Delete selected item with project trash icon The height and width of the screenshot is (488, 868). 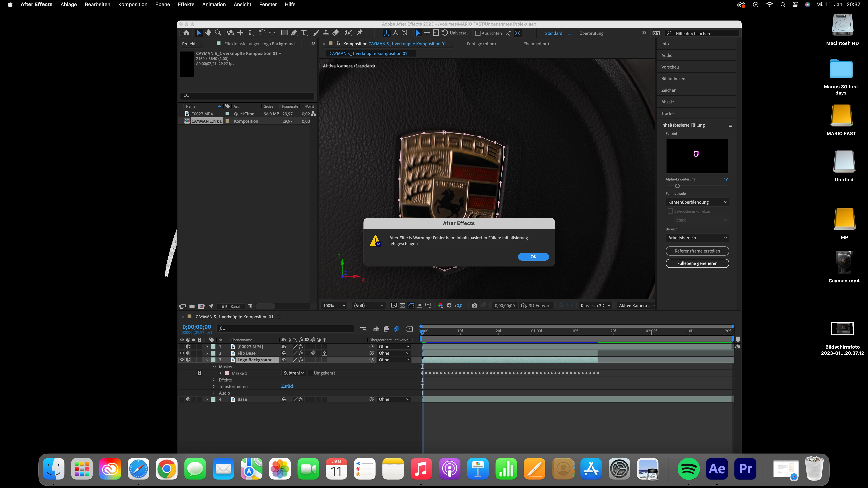[250, 306]
